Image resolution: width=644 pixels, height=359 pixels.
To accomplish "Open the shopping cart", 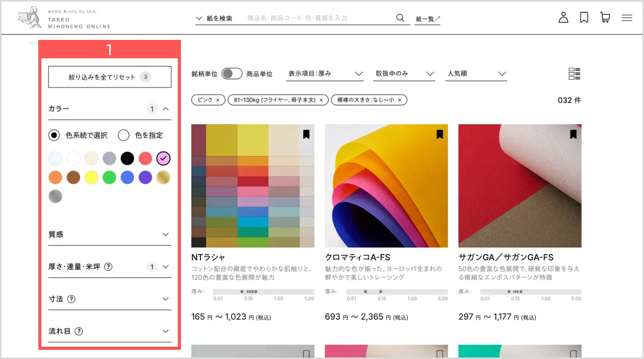I will click(605, 18).
